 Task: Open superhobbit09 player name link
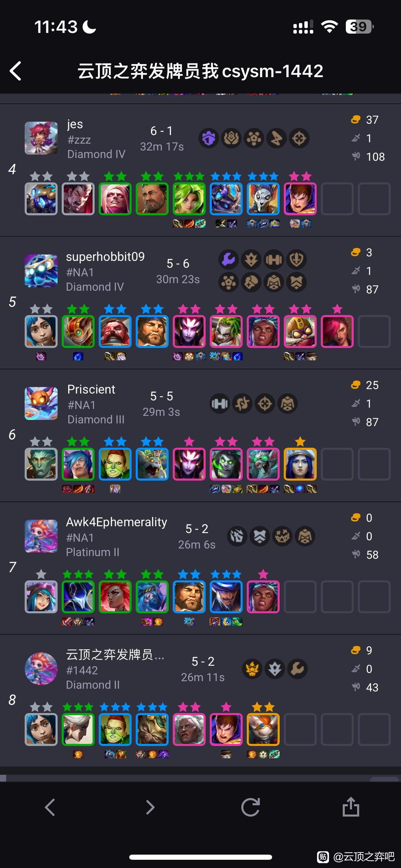coord(105,256)
